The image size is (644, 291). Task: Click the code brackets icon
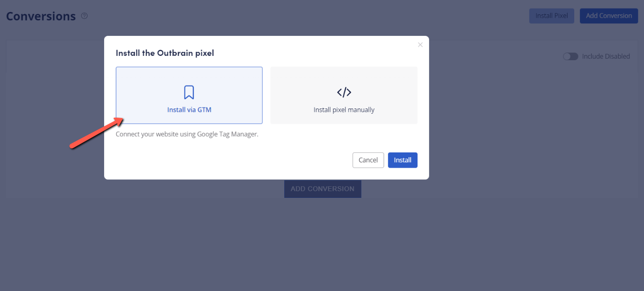point(344,92)
